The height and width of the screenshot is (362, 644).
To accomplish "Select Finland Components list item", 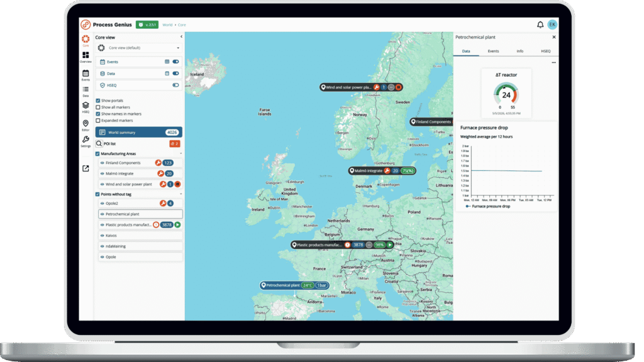I will (x=140, y=163).
